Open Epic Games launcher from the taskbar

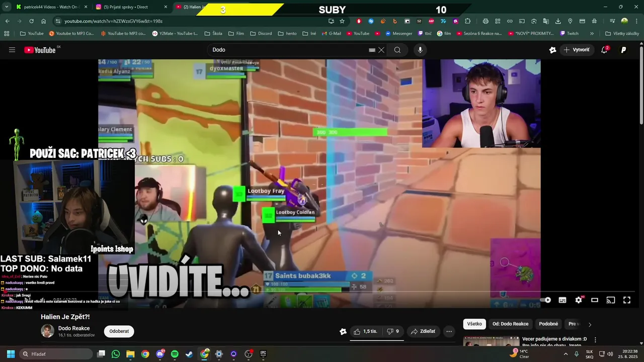(263, 354)
